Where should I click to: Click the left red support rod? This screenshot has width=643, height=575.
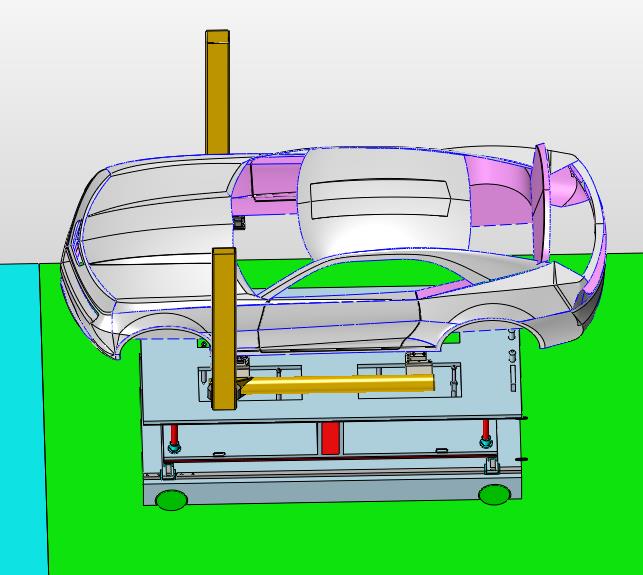click(x=174, y=436)
